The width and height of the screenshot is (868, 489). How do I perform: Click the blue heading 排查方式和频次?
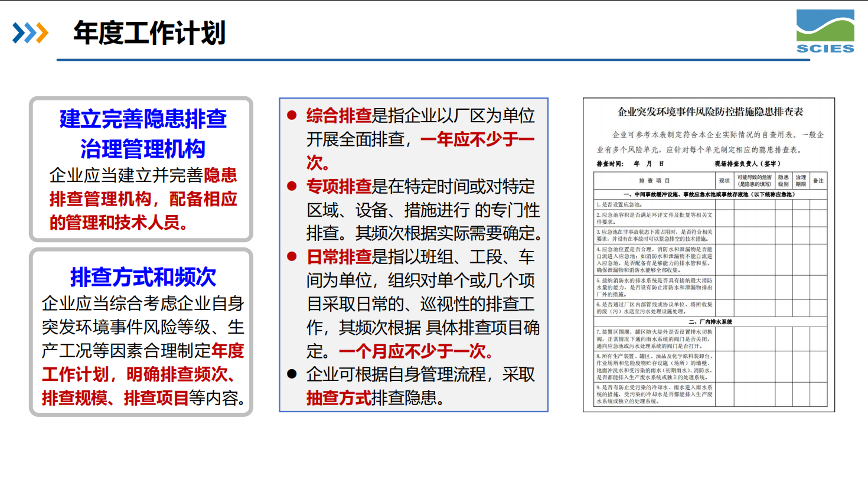click(x=143, y=277)
